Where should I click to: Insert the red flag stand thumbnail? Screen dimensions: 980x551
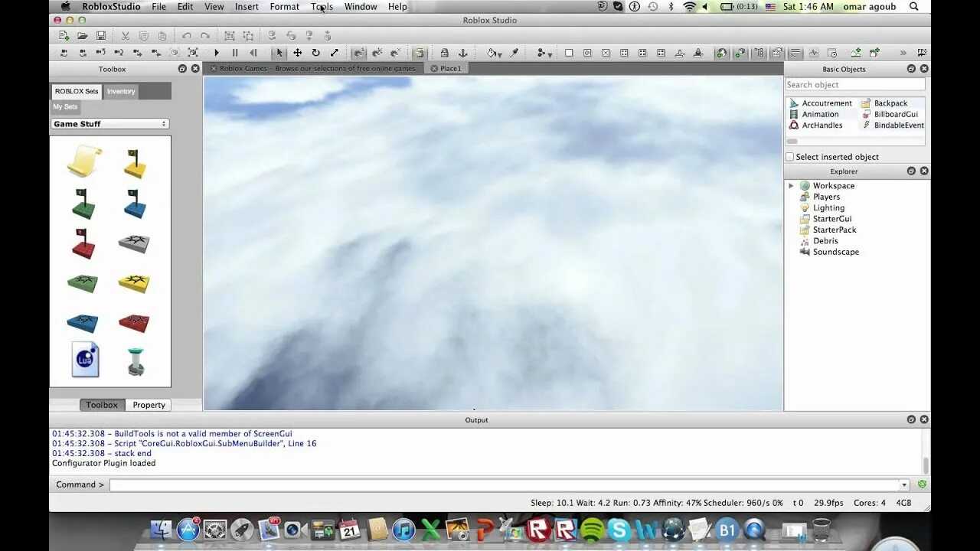pos(83,243)
